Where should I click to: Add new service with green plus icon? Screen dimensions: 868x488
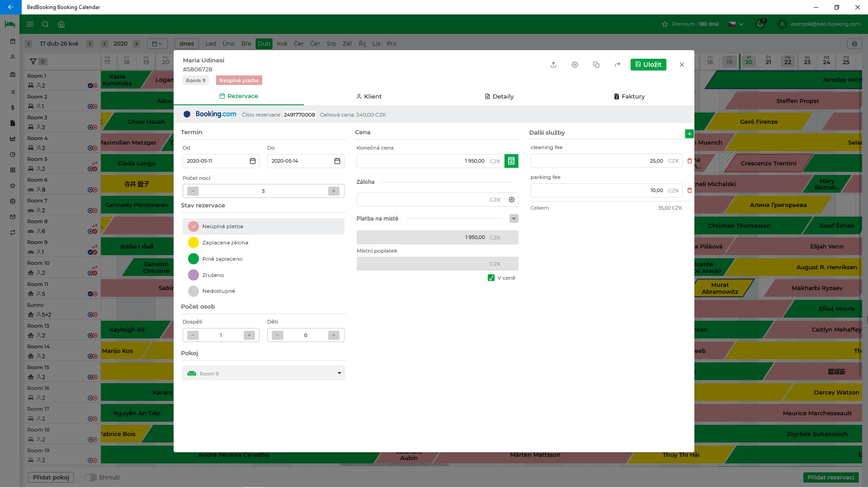tap(689, 134)
